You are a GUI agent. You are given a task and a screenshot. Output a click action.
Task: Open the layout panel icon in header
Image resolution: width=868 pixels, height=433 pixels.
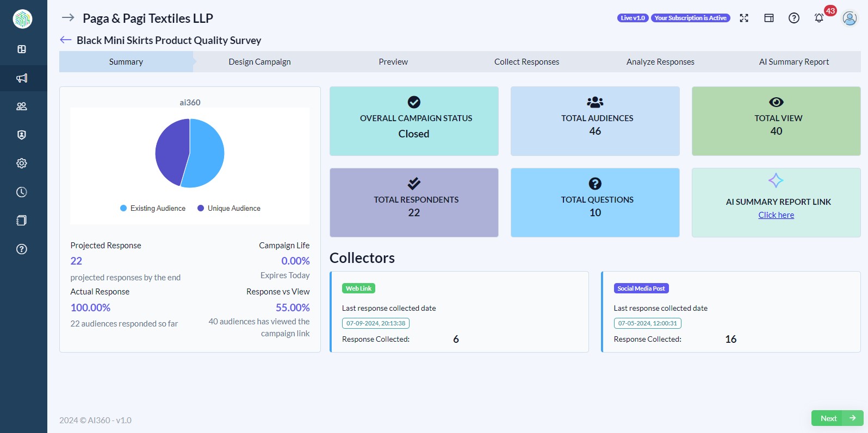(x=769, y=18)
